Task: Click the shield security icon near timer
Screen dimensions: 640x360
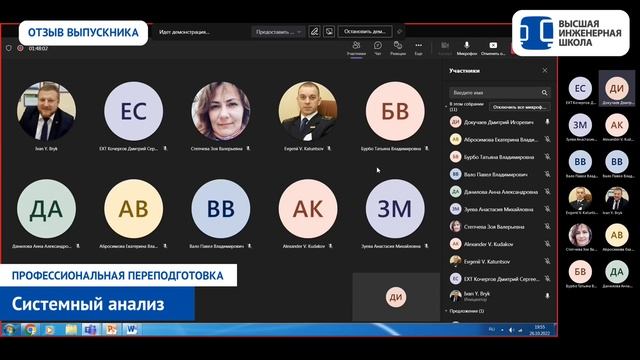Action: tap(9, 48)
